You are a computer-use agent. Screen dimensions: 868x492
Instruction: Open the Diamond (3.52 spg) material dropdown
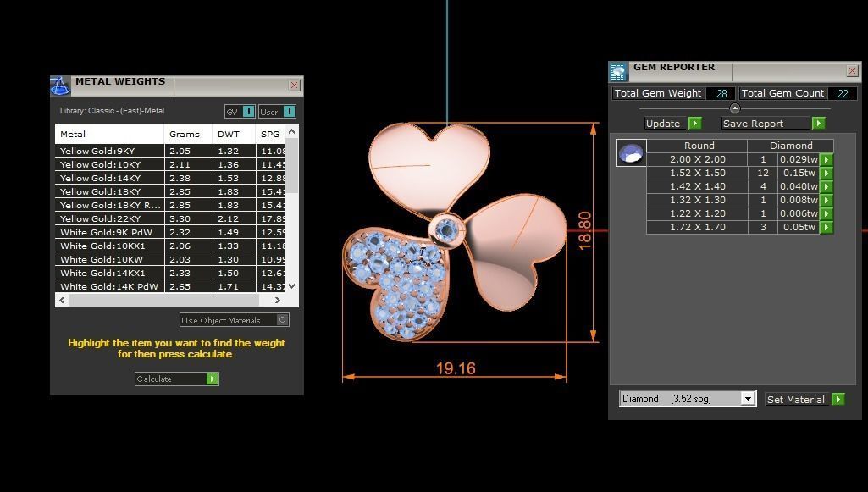coord(748,399)
